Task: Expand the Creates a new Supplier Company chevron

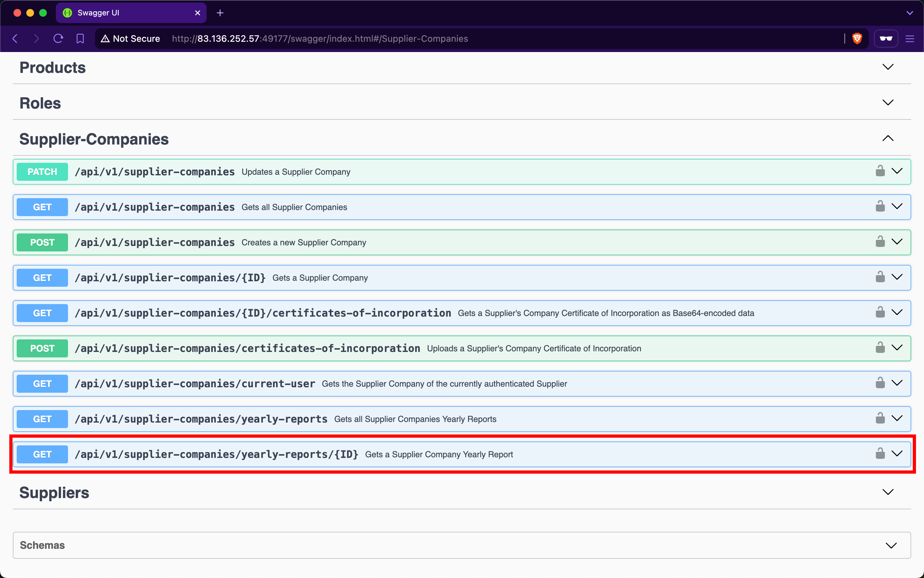Action: [897, 241]
